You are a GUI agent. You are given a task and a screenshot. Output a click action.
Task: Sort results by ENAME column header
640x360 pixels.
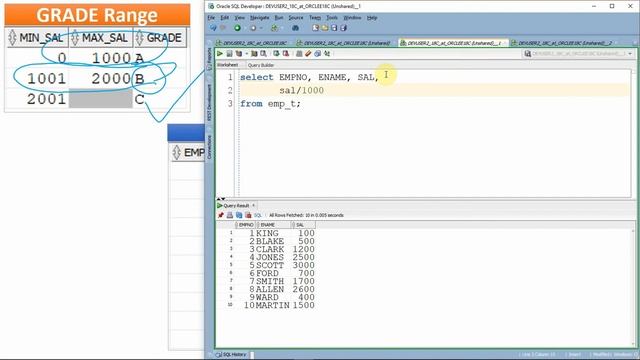click(273, 225)
